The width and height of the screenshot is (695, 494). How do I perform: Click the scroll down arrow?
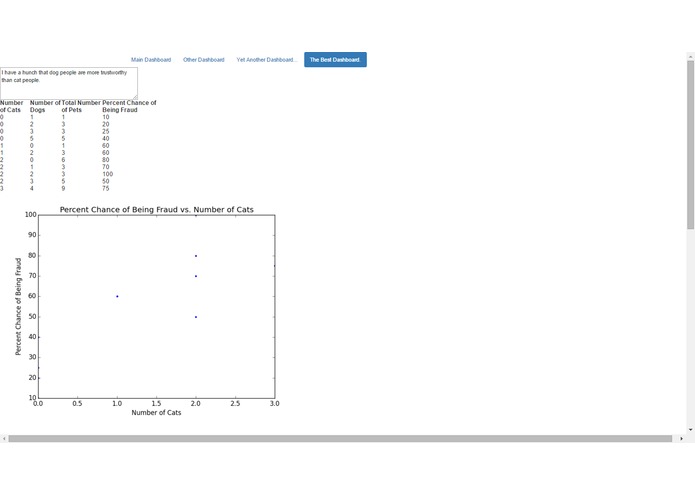[691, 430]
